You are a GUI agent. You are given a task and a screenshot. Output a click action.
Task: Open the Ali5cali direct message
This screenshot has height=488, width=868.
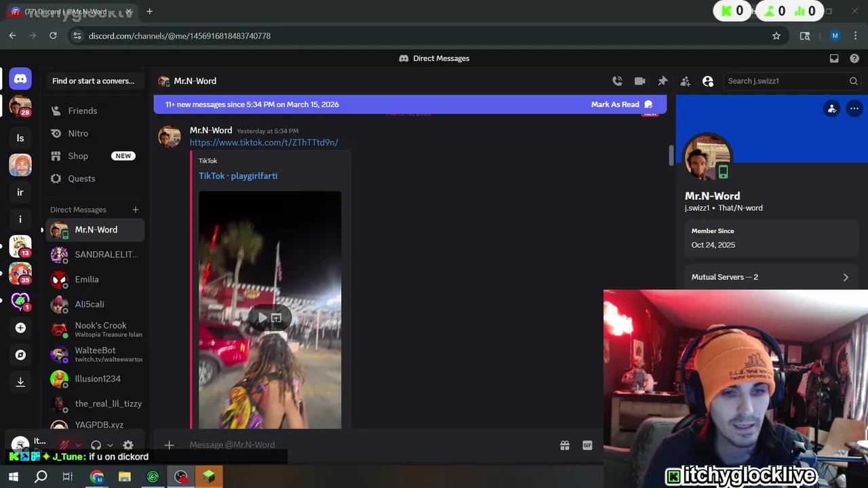tap(95, 304)
